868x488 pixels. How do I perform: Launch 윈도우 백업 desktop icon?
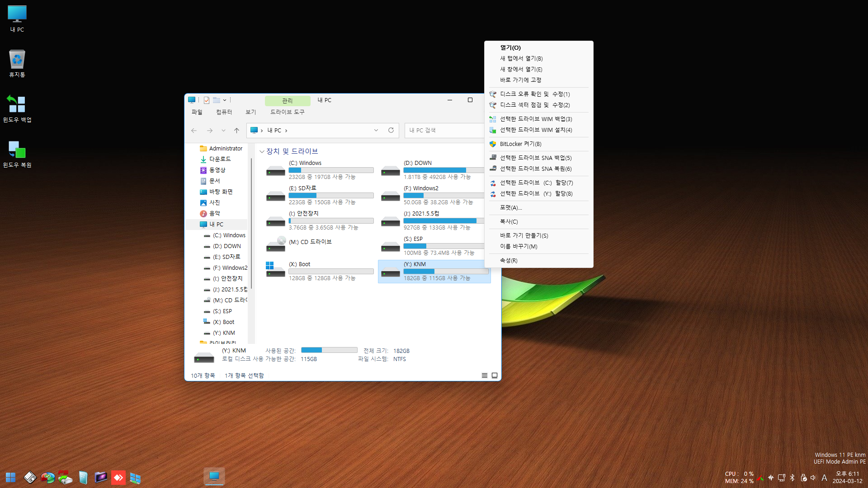point(17,109)
